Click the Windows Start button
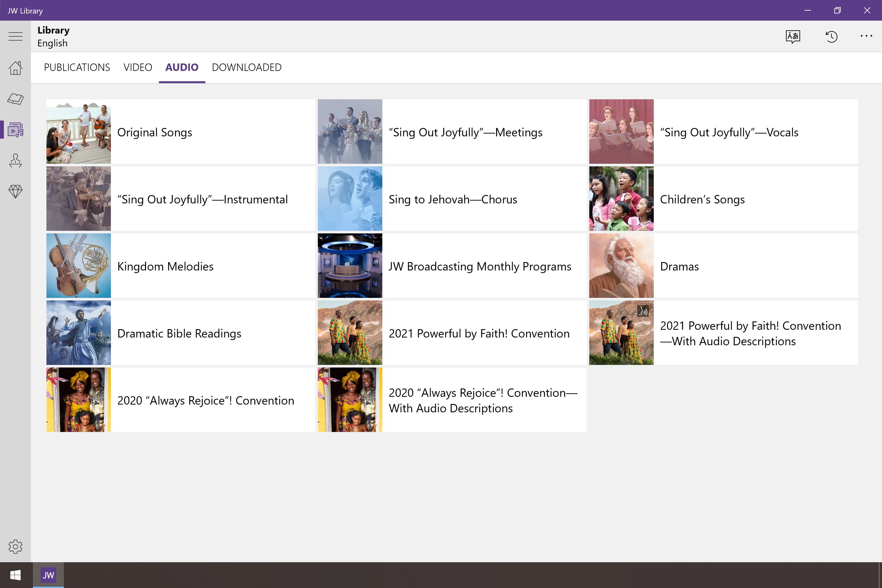 tap(15, 575)
